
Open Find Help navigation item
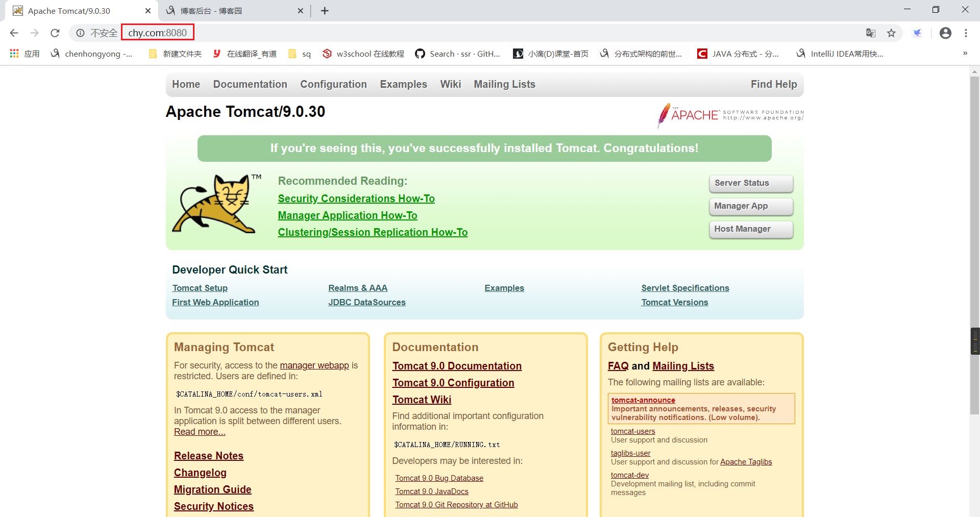(x=774, y=84)
